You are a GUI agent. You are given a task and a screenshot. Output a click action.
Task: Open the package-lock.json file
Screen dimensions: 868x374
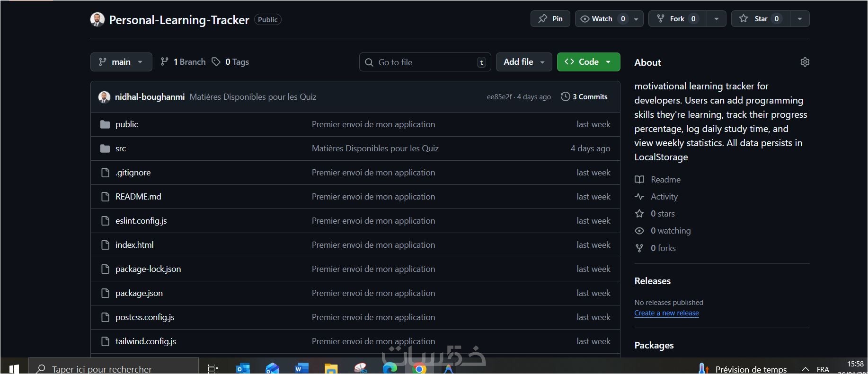coord(148,269)
